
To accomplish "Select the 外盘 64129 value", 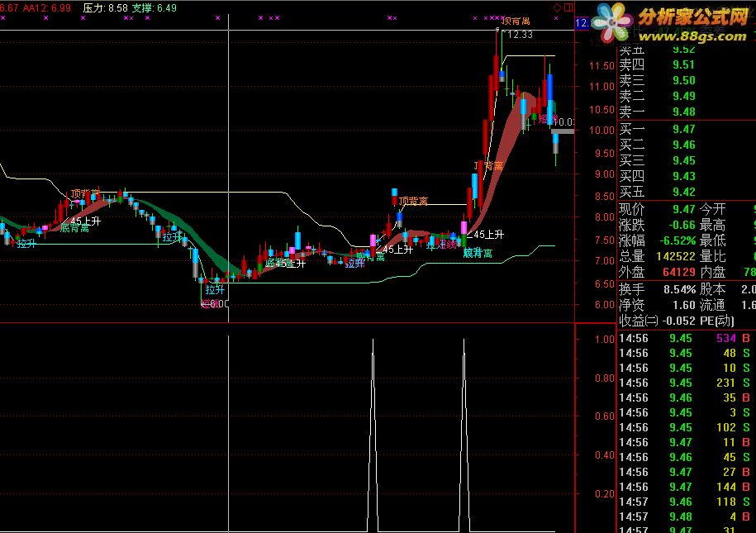I will pyautogui.click(x=679, y=273).
